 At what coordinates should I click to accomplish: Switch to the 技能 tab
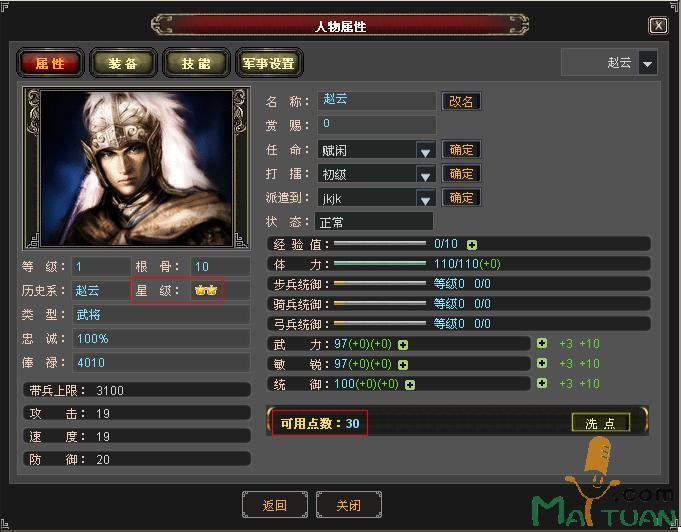click(x=196, y=63)
